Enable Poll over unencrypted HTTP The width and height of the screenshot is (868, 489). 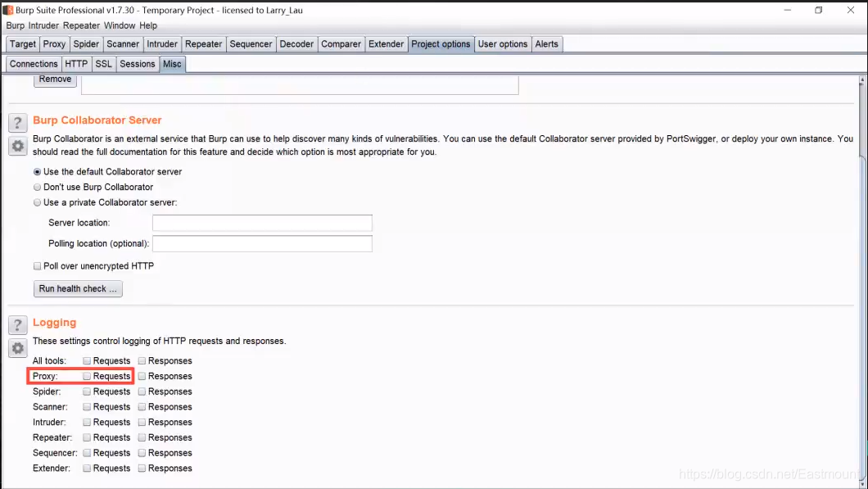click(x=37, y=266)
